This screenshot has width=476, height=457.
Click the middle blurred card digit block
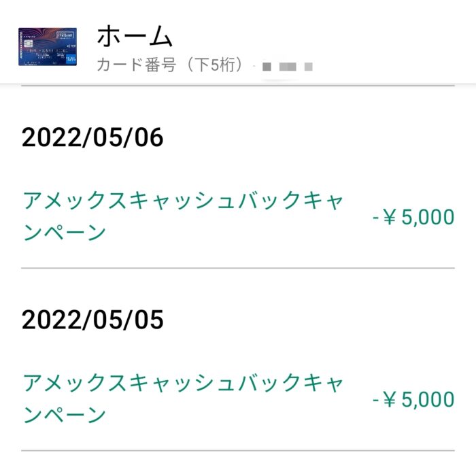(x=288, y=67)
